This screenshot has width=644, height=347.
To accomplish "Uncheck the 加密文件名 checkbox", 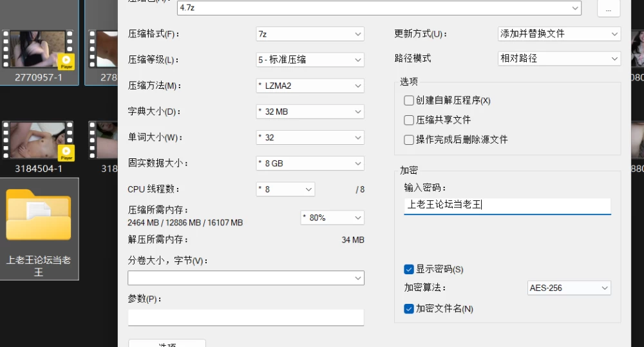I will click(409, 309).
